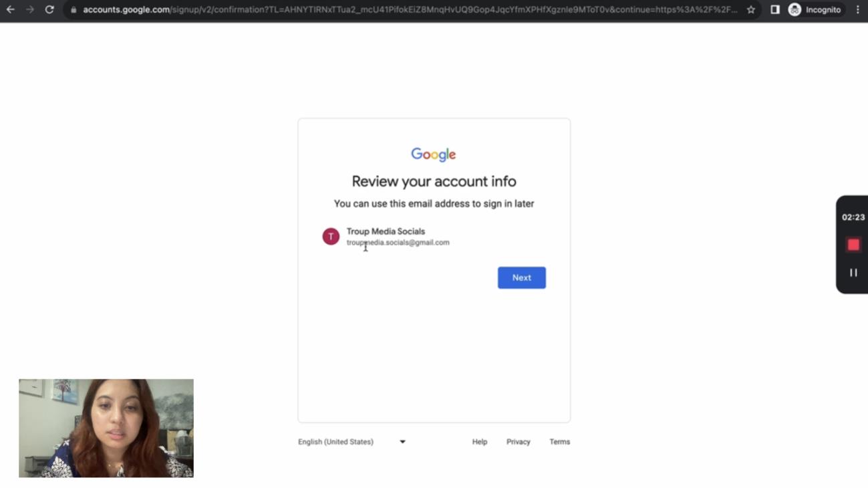Select the Troup Media Socials account name

pos(386,231)
